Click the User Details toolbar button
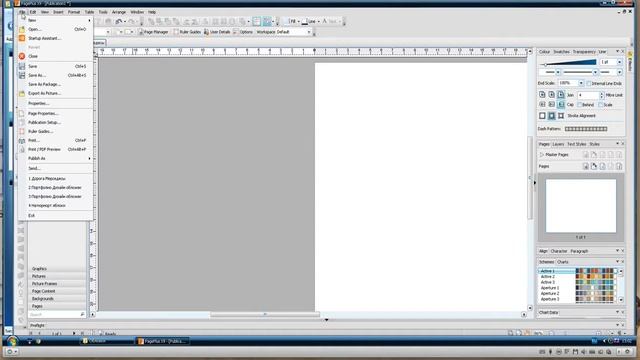 click(x=217, y=32)
